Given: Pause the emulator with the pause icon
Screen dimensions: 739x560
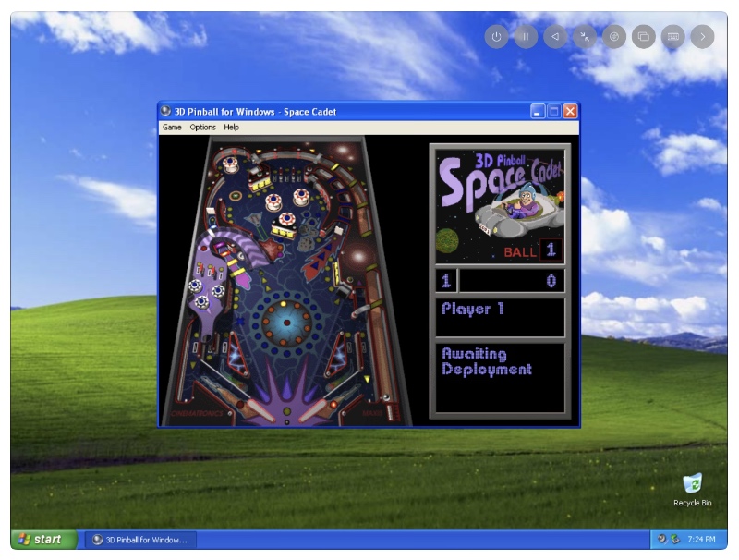Looking at the screenshot, I should (x=526, y=37).
